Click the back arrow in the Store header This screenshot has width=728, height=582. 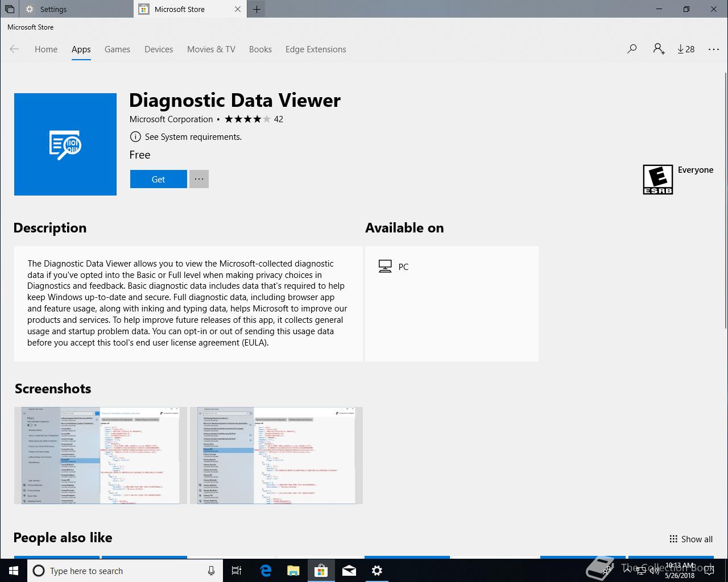tap(14, 49)
